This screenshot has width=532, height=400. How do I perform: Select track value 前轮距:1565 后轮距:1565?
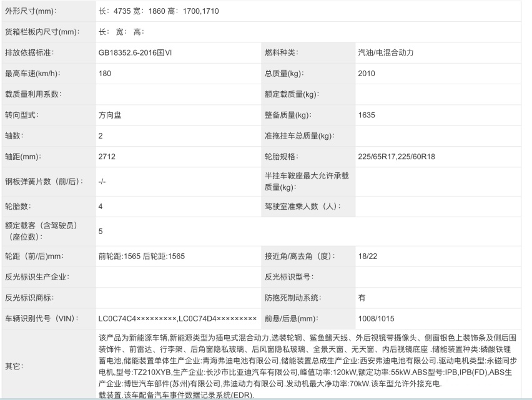pos(142,256)
